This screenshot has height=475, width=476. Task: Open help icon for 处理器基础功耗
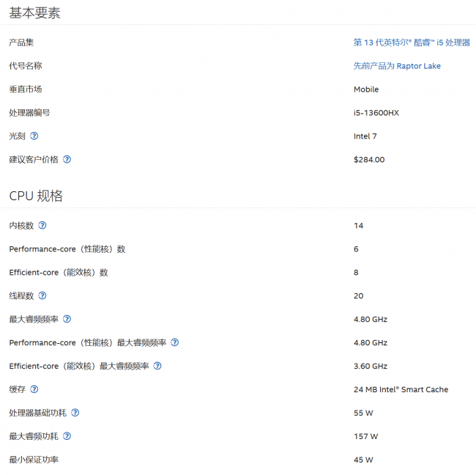click(x=75, y=413)
